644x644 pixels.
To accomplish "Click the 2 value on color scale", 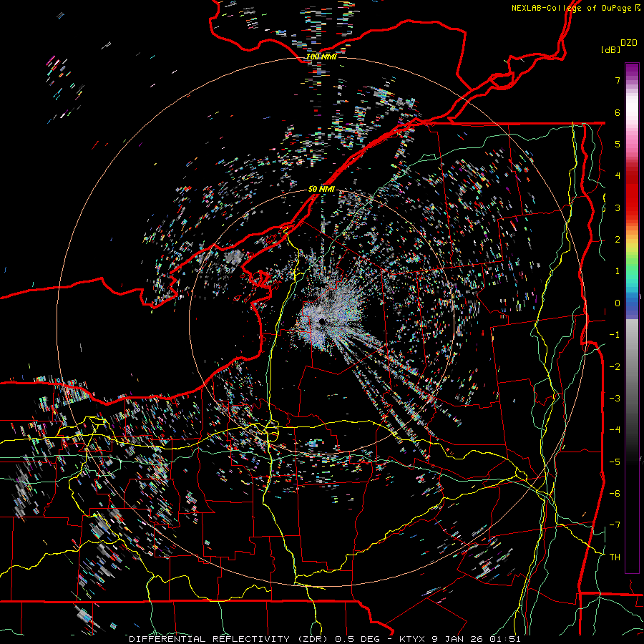I will [618, 240].
